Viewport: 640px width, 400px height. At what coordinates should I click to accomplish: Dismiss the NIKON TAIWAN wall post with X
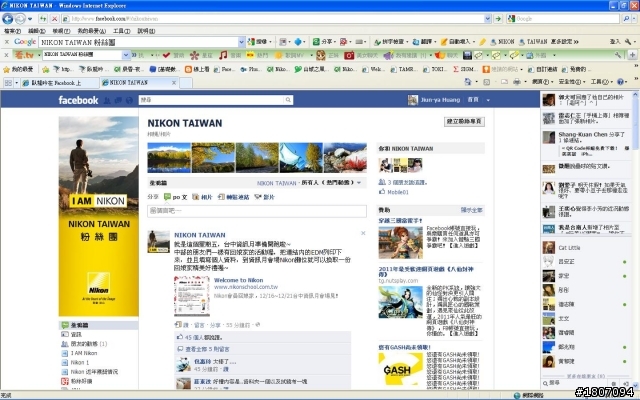tap(363, 233)
